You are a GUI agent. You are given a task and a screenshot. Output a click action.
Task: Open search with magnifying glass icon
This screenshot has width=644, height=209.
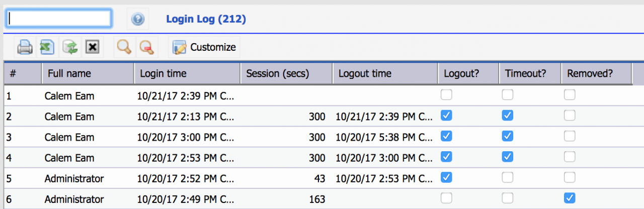click(x=124, y=47)
